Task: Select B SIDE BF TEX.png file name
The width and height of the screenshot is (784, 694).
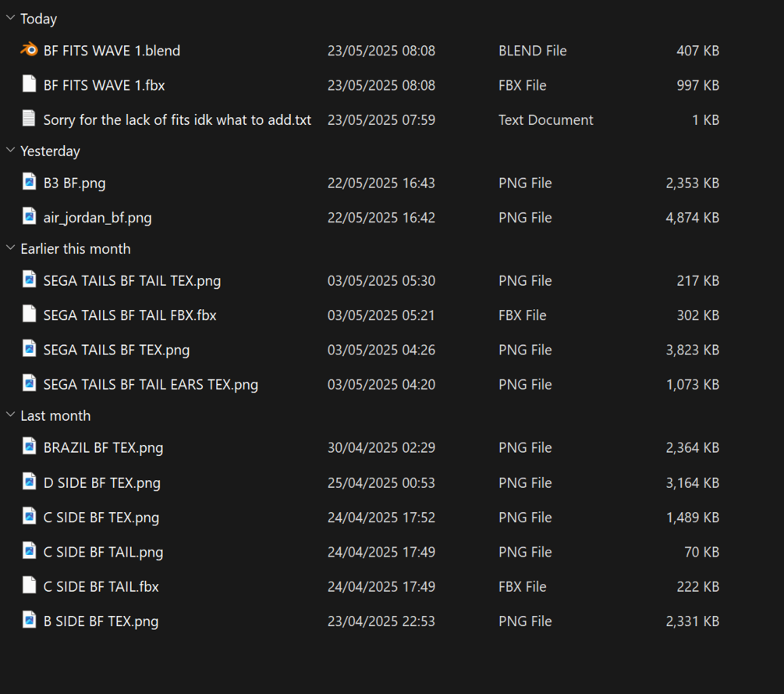Action: 101,621
